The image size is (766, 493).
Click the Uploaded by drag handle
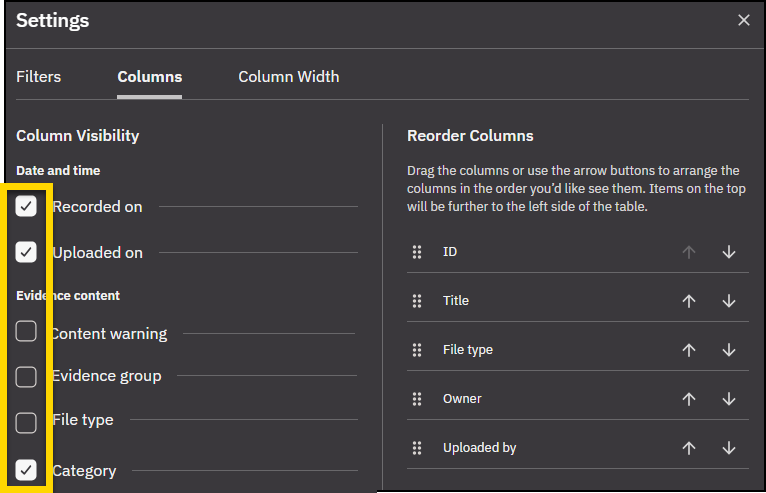click(x=417, y=448)
